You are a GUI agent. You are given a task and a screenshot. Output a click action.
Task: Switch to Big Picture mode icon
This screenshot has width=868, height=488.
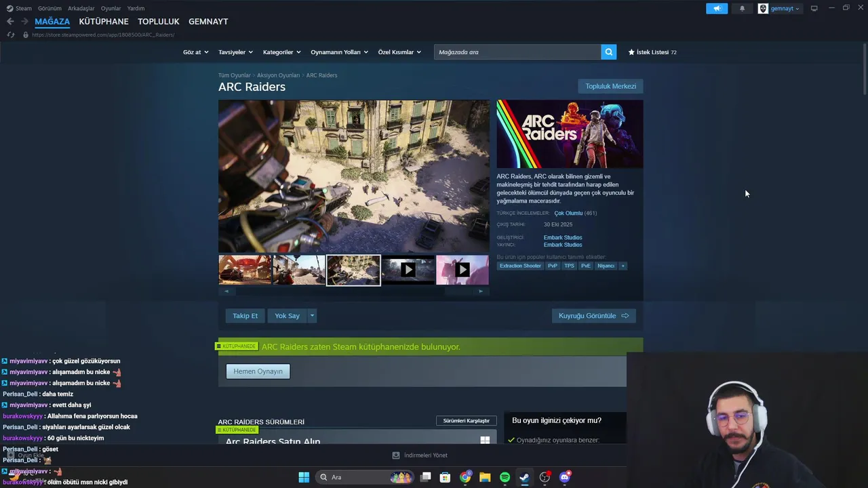[814, 8]
